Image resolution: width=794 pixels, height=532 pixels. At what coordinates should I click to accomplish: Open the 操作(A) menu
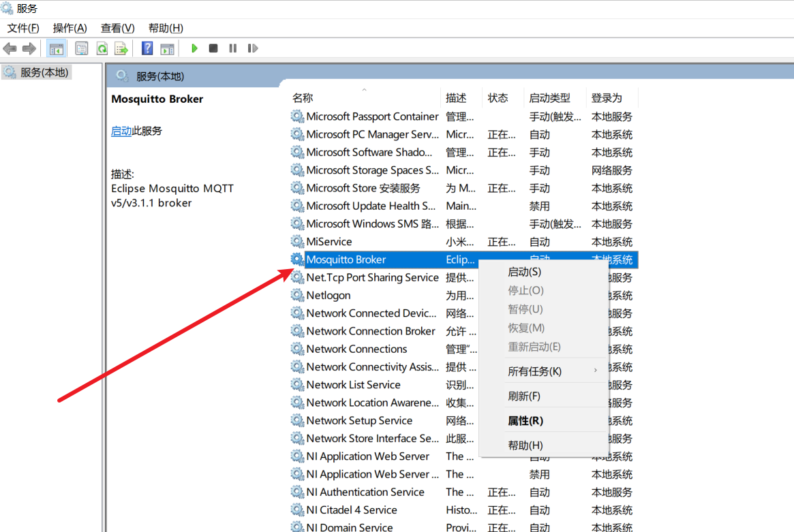tap(70, 28)
